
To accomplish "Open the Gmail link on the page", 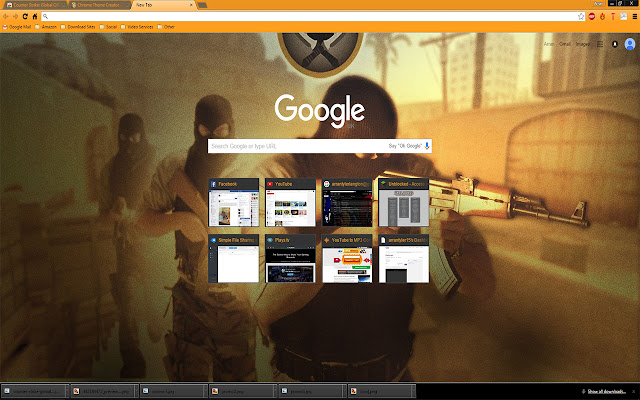I will (565, 44).
